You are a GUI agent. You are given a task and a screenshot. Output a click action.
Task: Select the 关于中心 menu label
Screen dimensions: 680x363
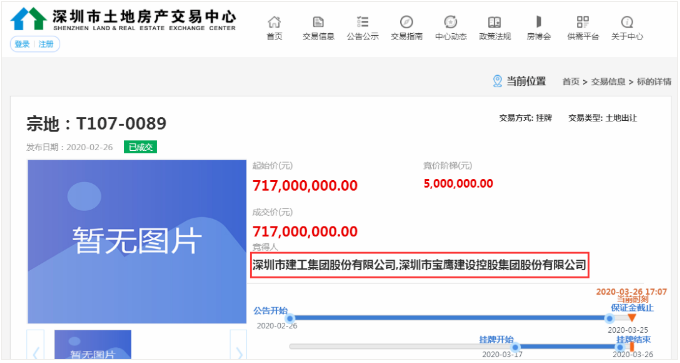pyautogui.click(x=627, y=36)
